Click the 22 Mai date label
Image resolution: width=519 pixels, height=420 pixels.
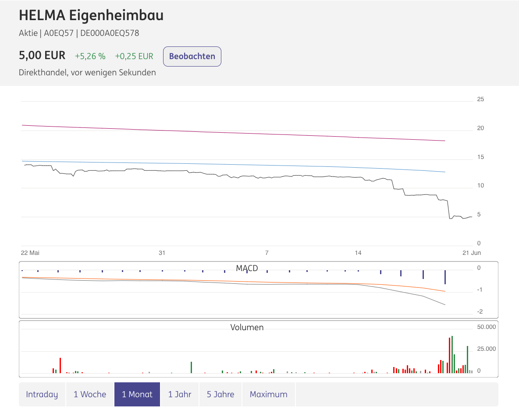[x=30, y=253]
